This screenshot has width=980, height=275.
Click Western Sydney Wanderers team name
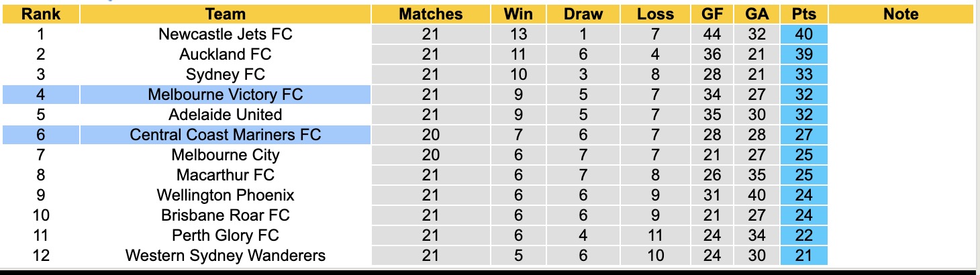tap(226, 256)
